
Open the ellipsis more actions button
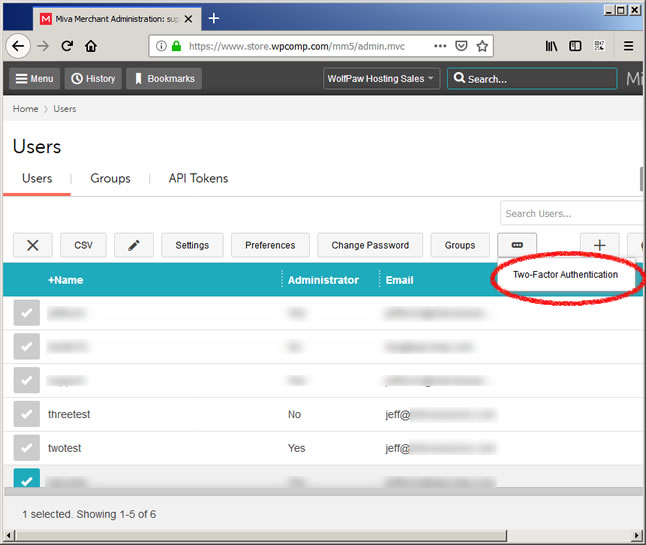tap(517, 245)
